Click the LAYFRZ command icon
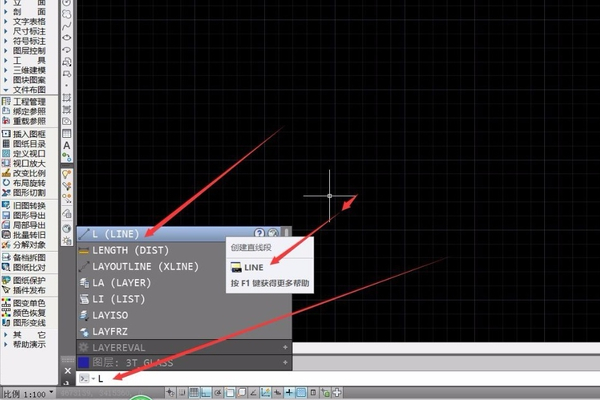Screen dimensions: 600x400 [84, 331]
